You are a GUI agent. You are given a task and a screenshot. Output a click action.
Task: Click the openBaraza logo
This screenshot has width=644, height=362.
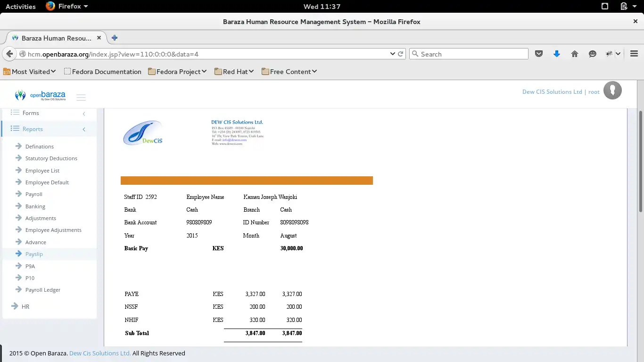click(x=40, y=95)
